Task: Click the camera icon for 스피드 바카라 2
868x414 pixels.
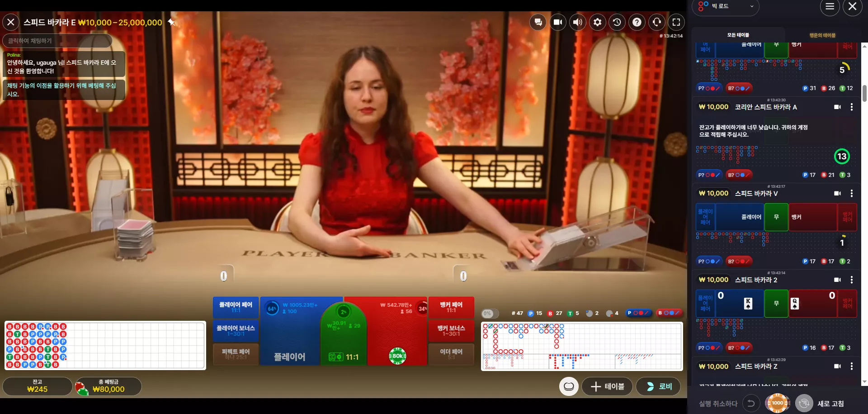Action: coord(837,280)
